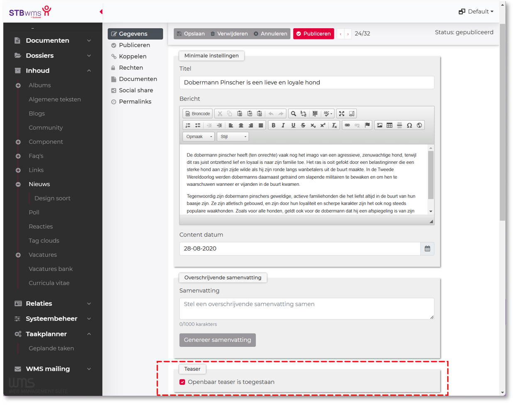Click the Paste from Word icon

tap(260, 114)
